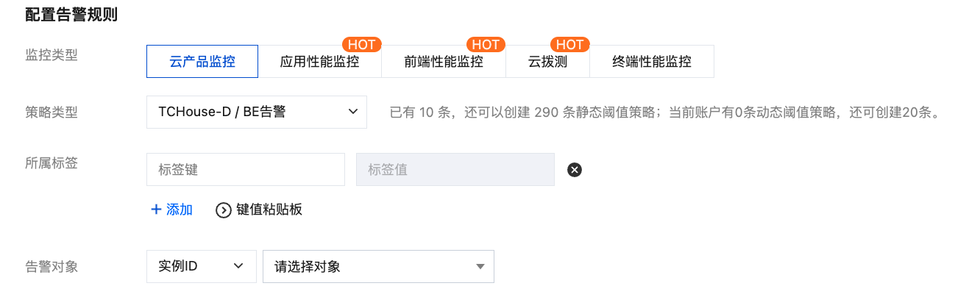Image resolution: width=980 pixels, height=297 pixels.
Task: Remove the tag row with the X icon
Action: (x=575, y=170)
